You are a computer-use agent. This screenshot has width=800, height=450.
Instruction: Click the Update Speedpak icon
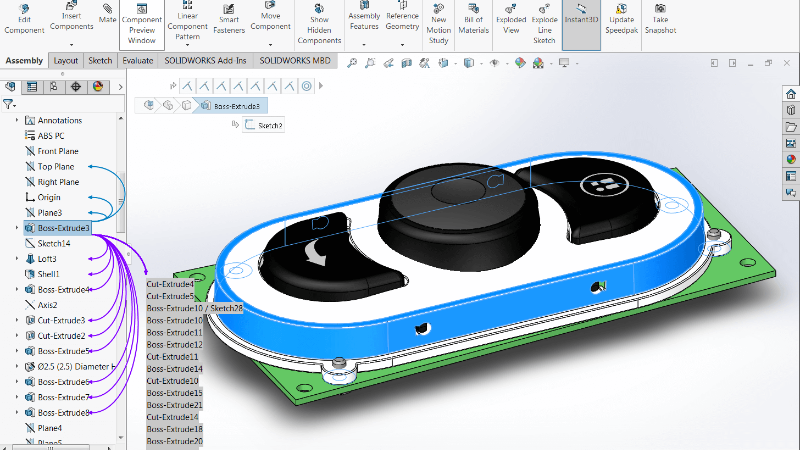(619, 22)
